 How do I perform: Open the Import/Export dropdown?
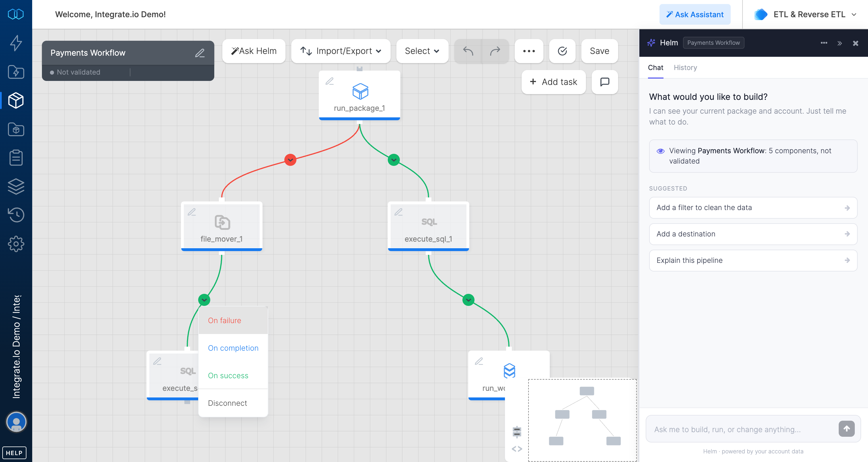(x=341, y=51)
